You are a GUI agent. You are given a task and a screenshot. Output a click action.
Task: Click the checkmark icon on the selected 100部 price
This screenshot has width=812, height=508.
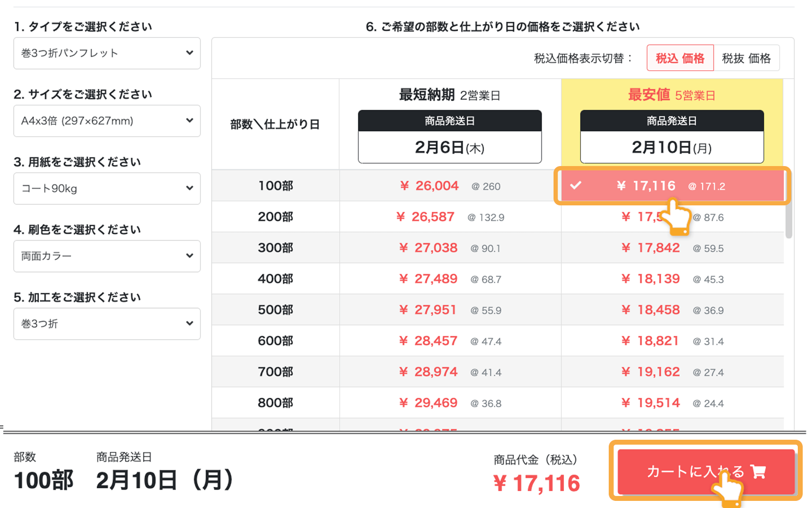tap(576, 186)
